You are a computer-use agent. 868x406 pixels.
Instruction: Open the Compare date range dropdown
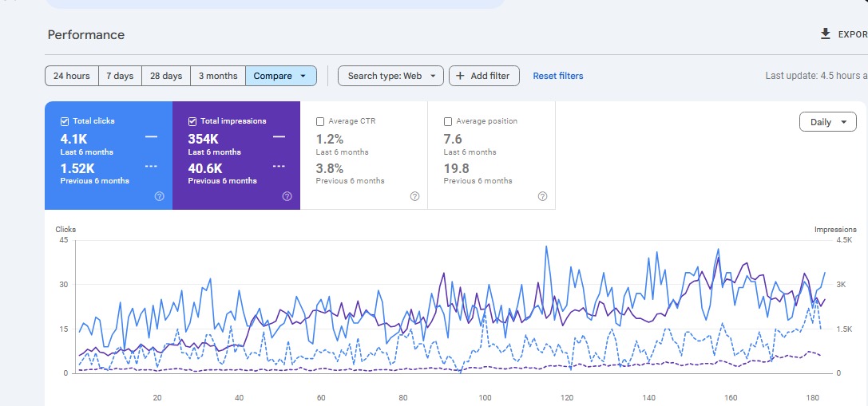pyautogui.click(x=280, y=76)
